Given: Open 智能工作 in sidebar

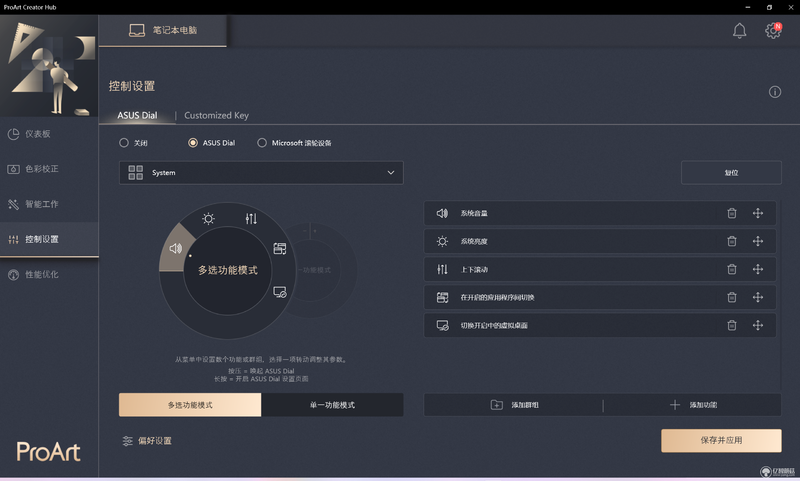Looking at the screenshot, I should coord(49,204).
